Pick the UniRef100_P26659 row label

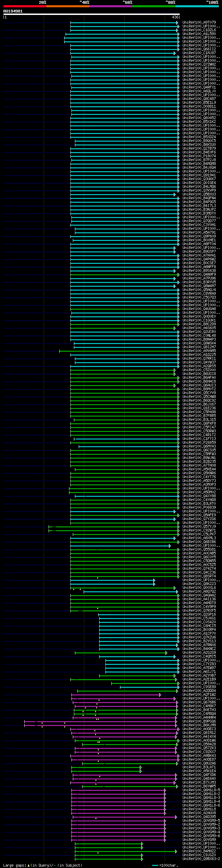click(199, 443)
